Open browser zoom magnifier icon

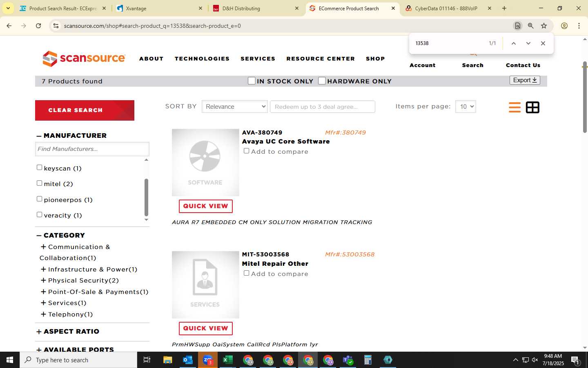(530, 26)
